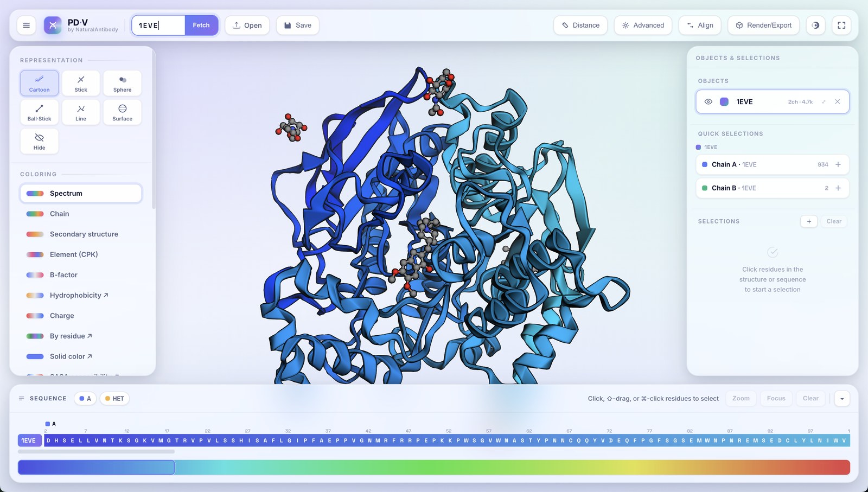Image resolution: width=868 pixels, height=492 pixels.
Task: Create a new selection with plus button
Action: (x=809, y=221)
